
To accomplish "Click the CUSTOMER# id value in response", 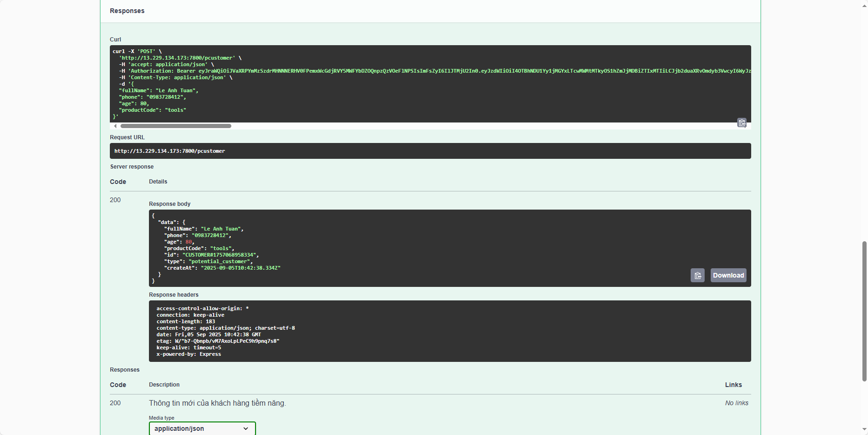I will click(x=219, y=255).
